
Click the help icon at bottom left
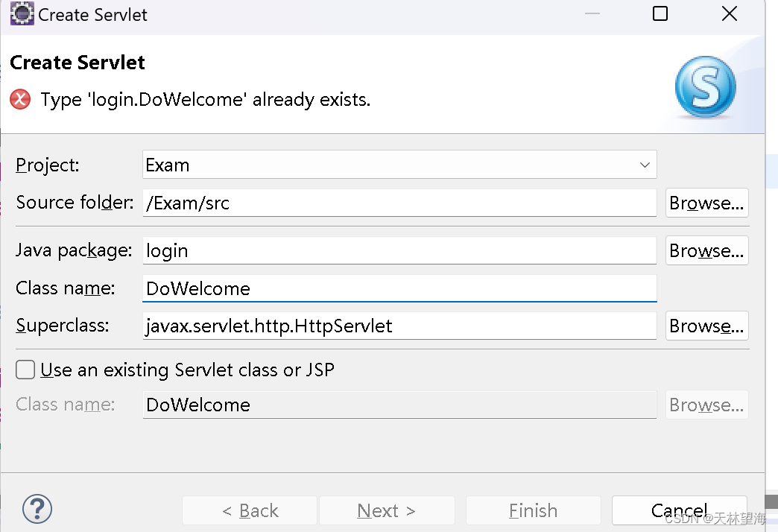37,509
